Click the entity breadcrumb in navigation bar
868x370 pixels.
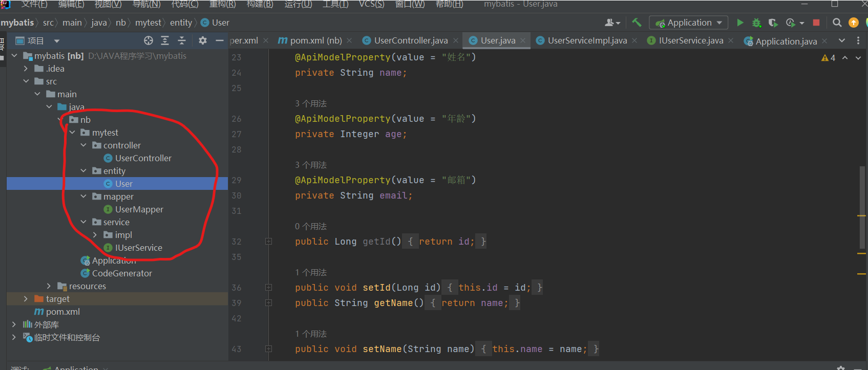coord(181,23)
